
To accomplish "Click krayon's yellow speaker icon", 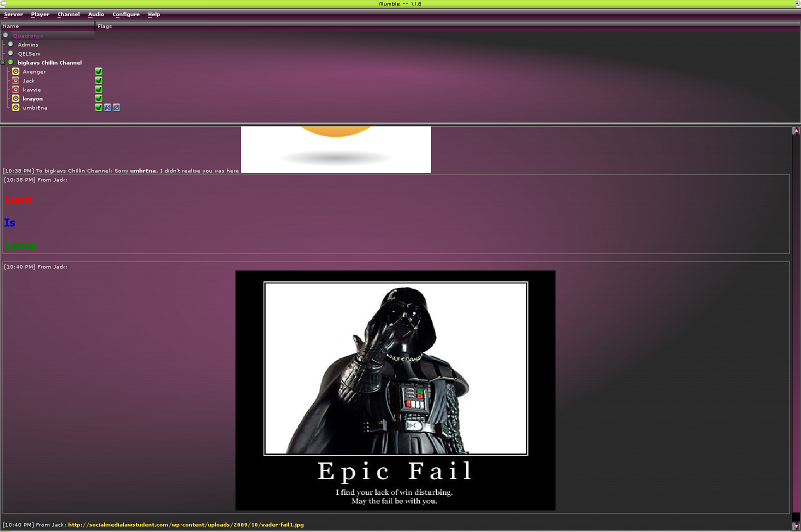I will click(16, 98).
